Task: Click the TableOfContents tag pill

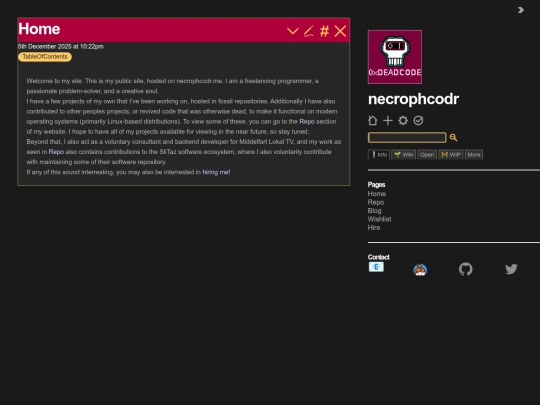Action: 45,57
